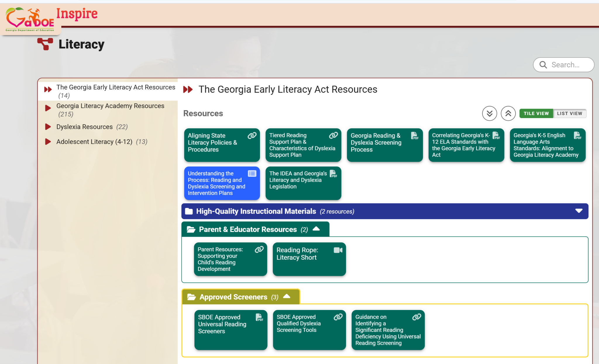Click the magnifier search icon
Viewport: 599px width, 364px height.
pyautogui.click(x=543, y=65)
